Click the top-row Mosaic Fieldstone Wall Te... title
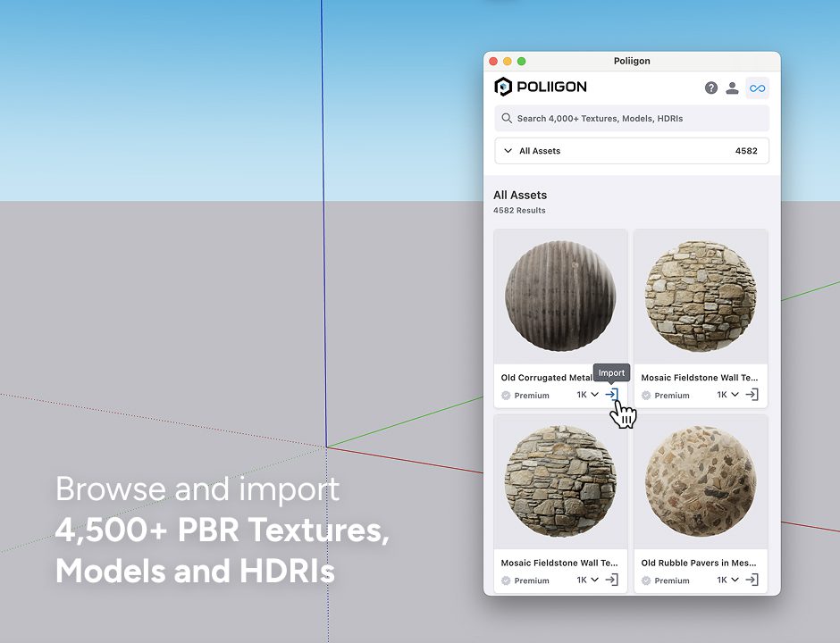Screen dimensions: 840x643 coord(699,378)
